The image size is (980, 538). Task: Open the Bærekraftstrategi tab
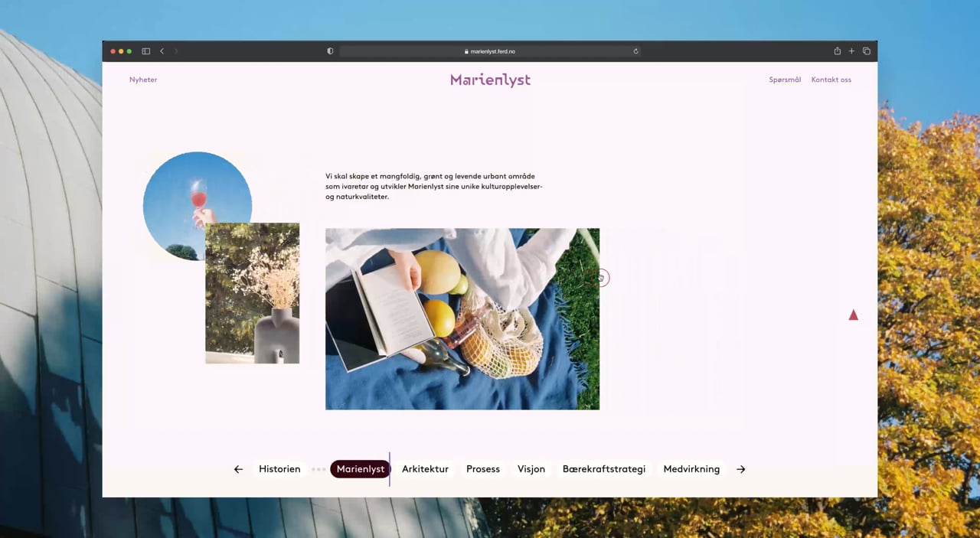[604, 469]
